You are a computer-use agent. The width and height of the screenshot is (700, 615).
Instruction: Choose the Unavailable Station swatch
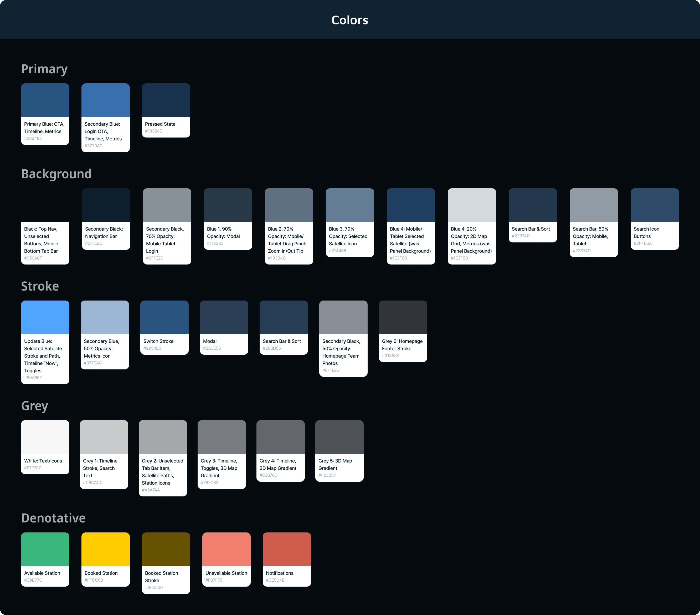pyautogui.click(x=226, y=550)
